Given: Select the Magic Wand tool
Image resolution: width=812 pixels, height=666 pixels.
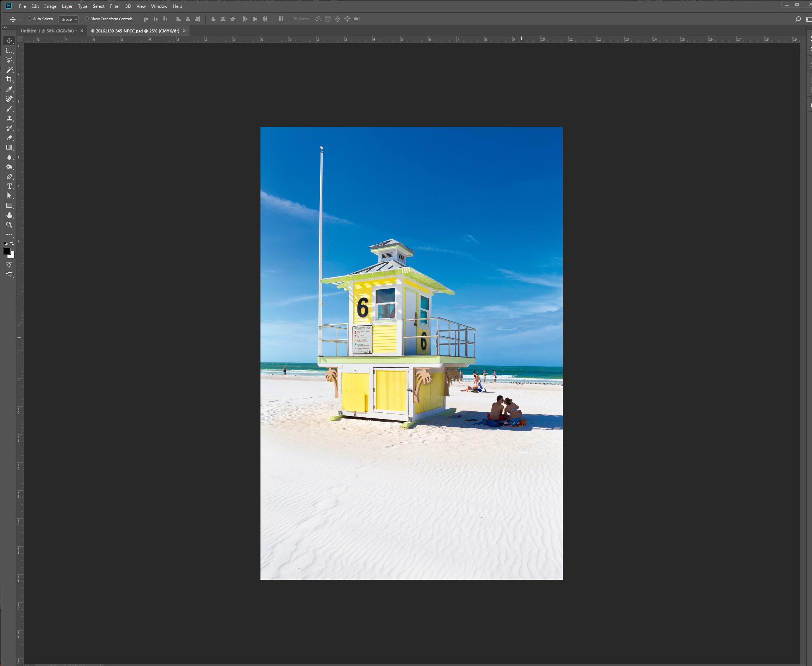Looking at the screenshot, I should pos(9,70).
